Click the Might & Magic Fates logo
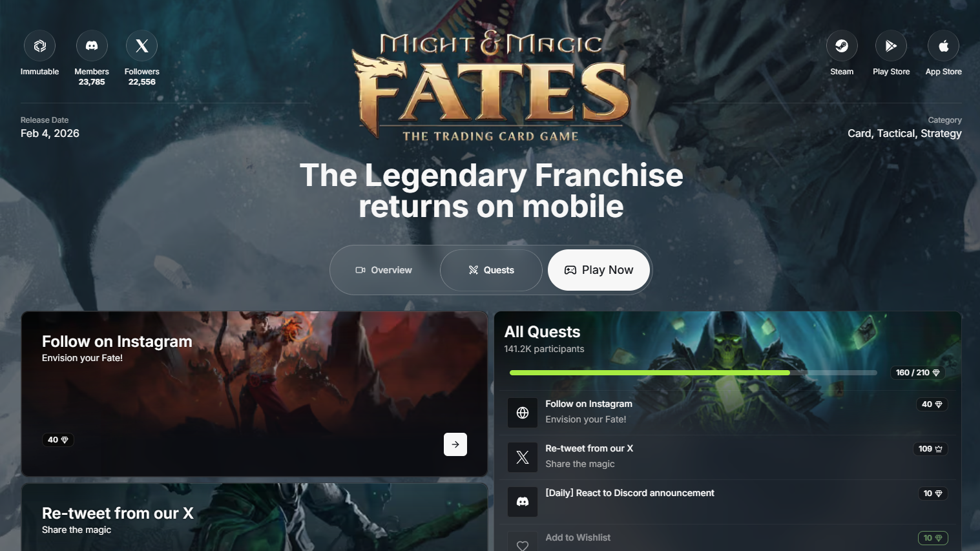980x551 pixels. pos(490,86)
